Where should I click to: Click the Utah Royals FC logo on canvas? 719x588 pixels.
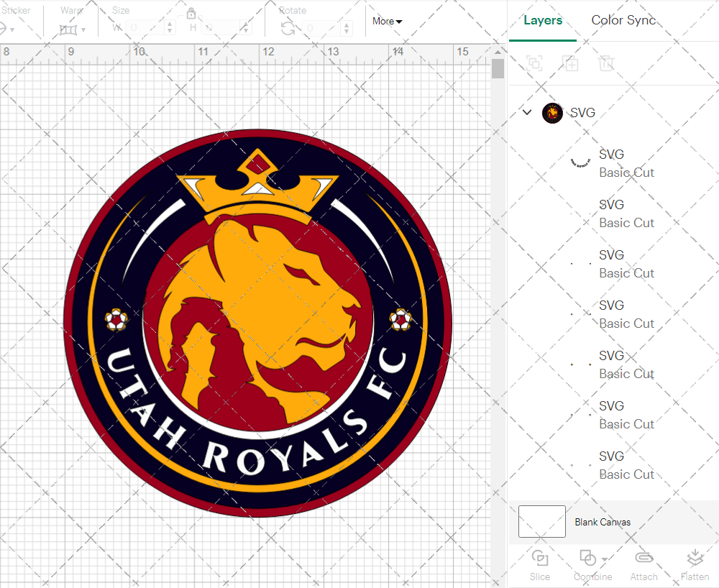(x=257, y=323)
